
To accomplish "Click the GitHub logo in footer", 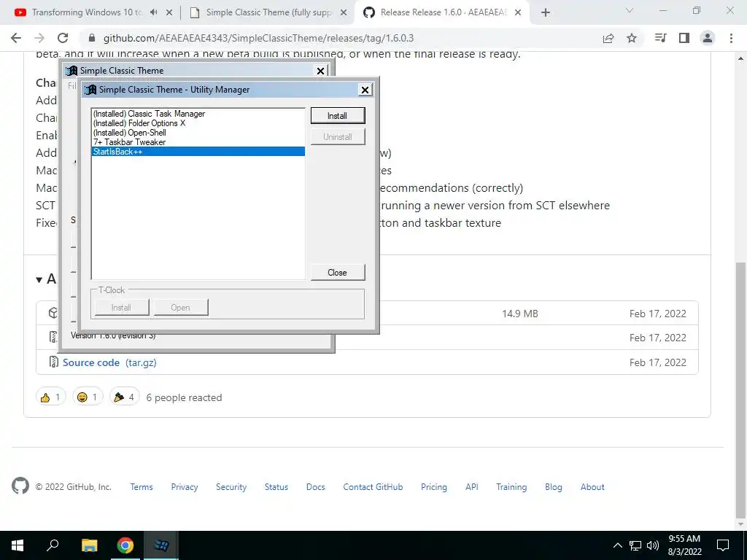I will pos(20,486).
